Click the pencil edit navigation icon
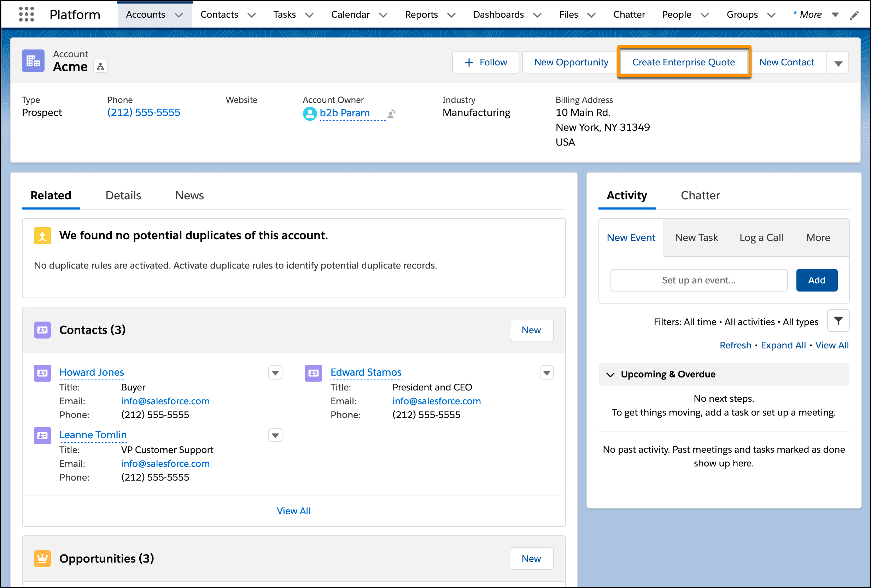This screenshot has width=871, height=588. coord(854,15)
